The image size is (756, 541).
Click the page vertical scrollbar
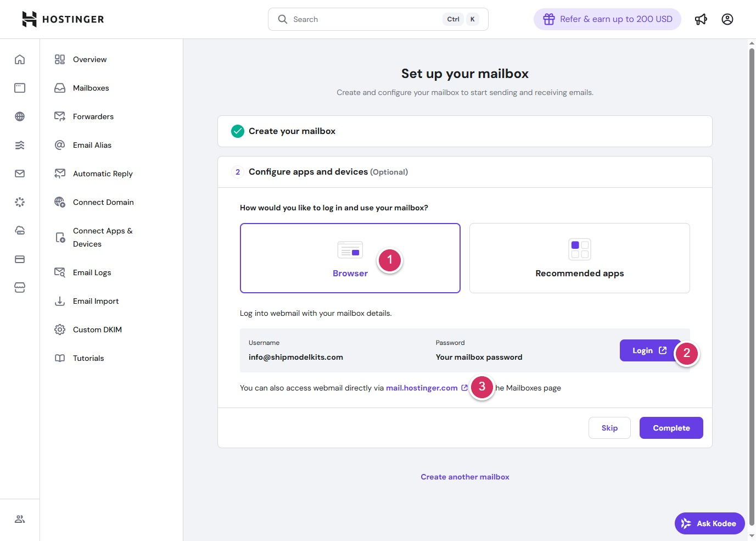(752, 275)
